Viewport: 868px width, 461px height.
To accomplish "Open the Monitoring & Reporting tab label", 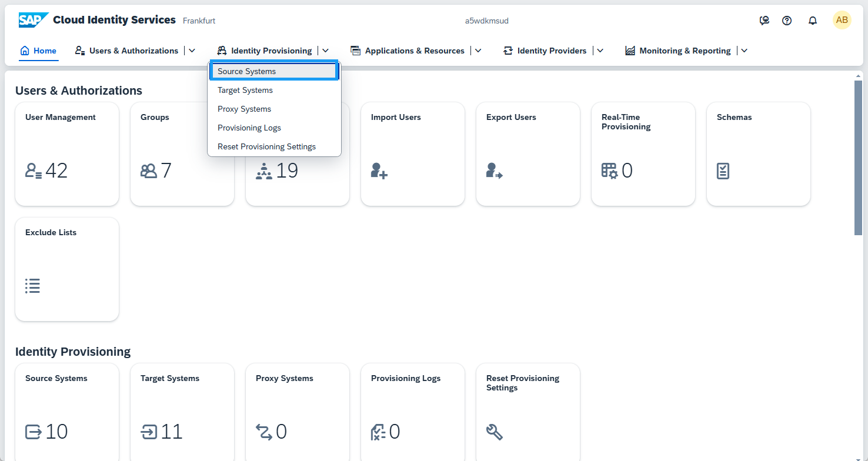I will point(685,51).
